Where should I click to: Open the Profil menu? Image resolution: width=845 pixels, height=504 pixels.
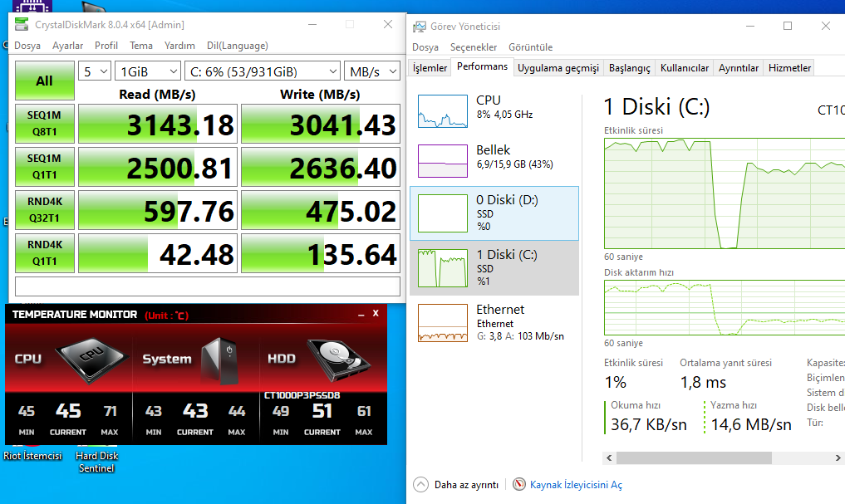(106, 46)
